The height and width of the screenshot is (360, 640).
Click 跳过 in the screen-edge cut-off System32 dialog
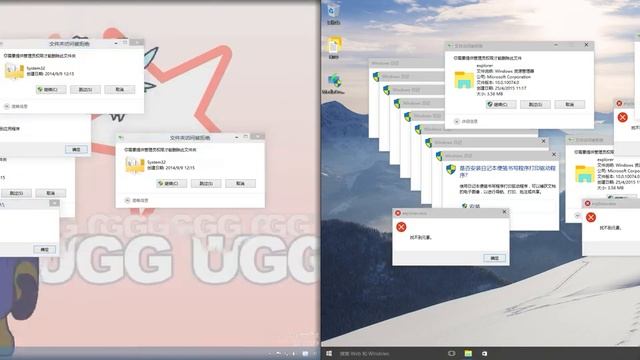(85, 89)
